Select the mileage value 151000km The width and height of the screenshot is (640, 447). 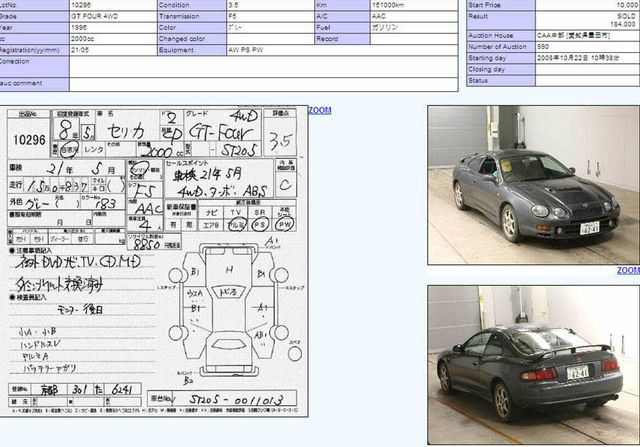[x=388, y=5]
